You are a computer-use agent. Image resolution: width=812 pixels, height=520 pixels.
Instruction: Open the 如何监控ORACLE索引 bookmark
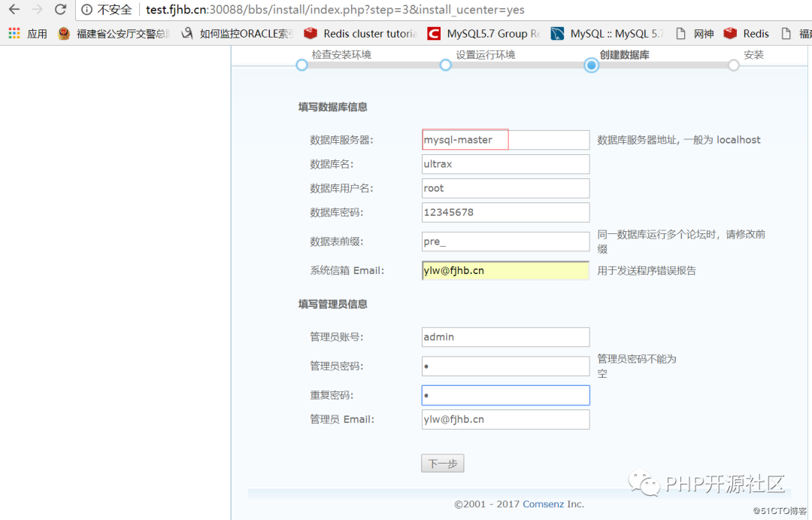point(237,34)
